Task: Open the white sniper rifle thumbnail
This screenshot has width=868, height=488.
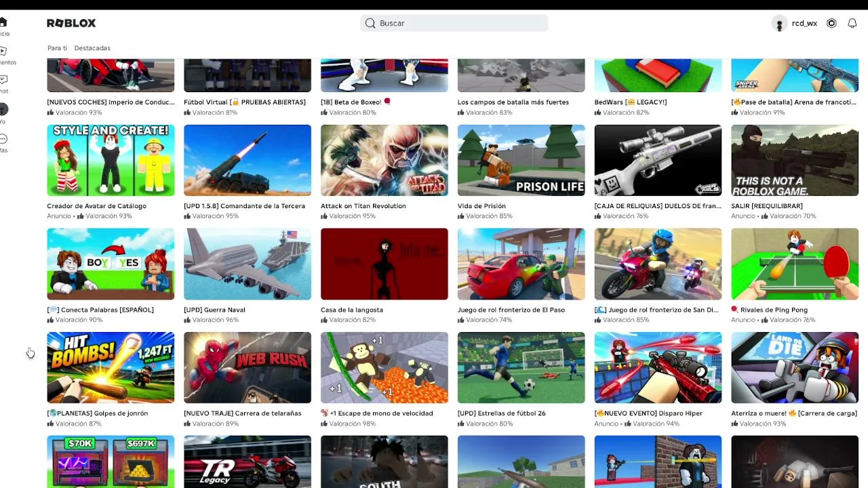Action: pyautogui.click(x=658, y=160)
